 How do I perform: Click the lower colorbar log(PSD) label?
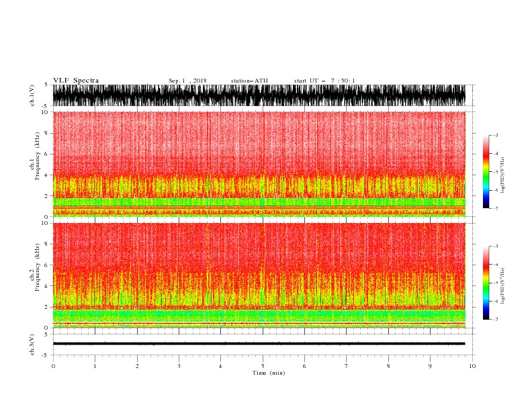click(x=502, y=286)
